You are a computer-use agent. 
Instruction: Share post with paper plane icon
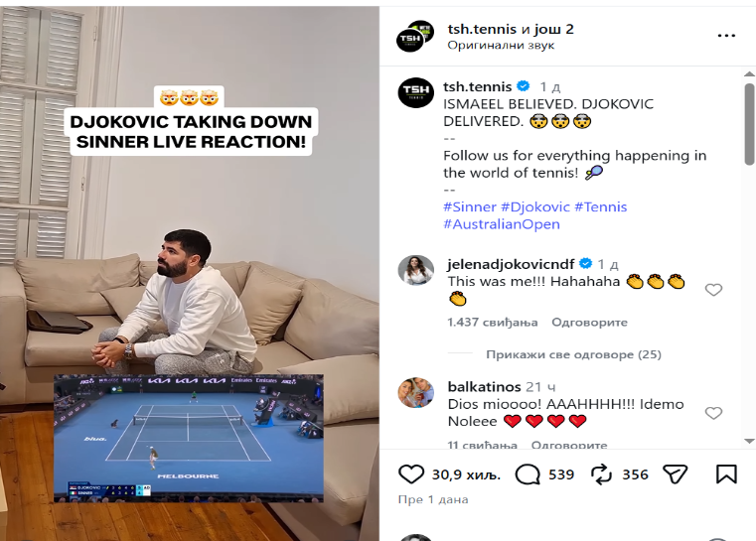click(675, 474)
